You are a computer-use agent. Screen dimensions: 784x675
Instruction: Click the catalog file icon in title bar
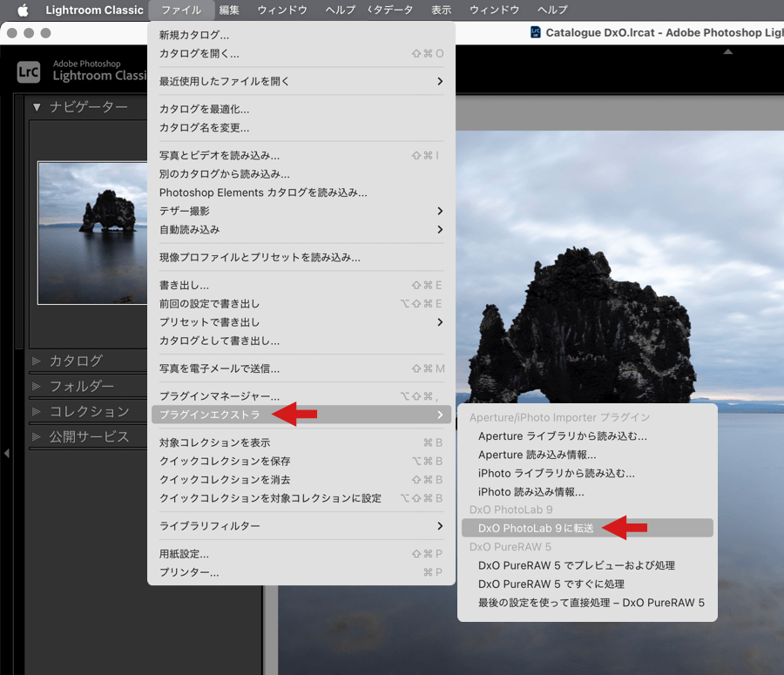(535, 32)
